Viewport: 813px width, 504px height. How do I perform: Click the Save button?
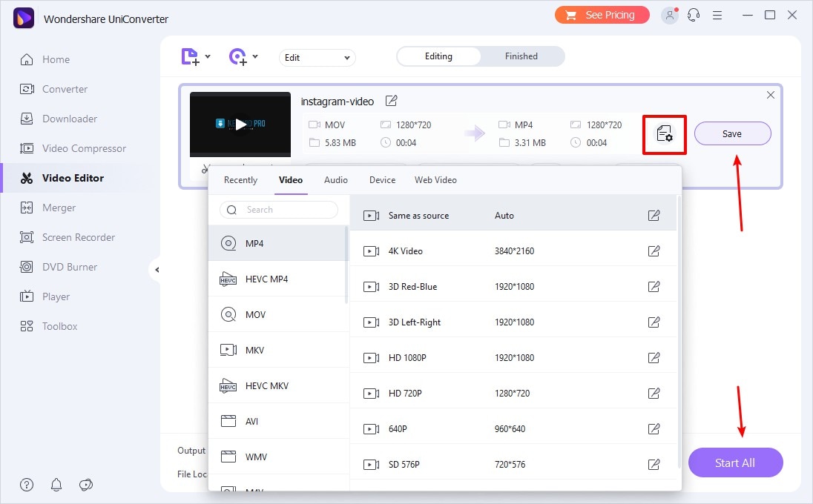(x=732, y=133)
